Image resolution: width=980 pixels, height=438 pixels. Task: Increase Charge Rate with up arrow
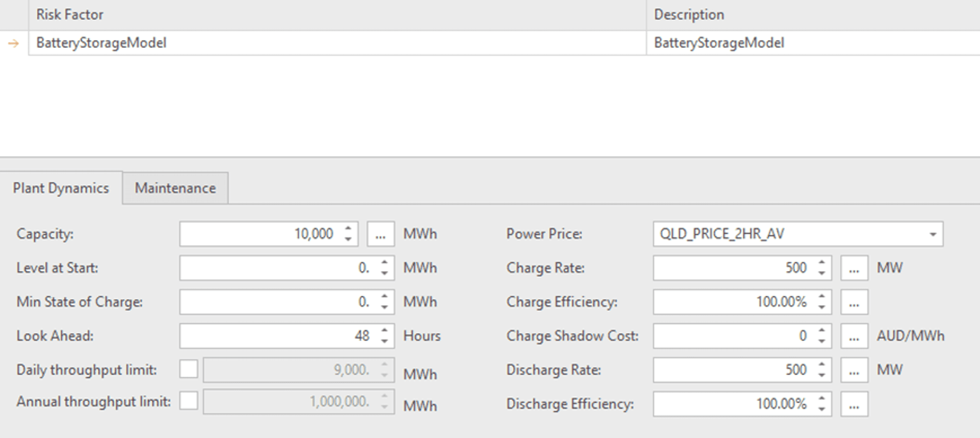pyautogui.click(x=822, y=262)
